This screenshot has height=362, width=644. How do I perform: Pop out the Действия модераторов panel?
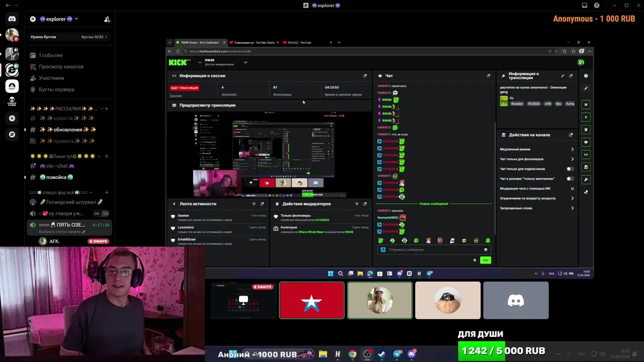pyautogui.click(x=365, y=204)
